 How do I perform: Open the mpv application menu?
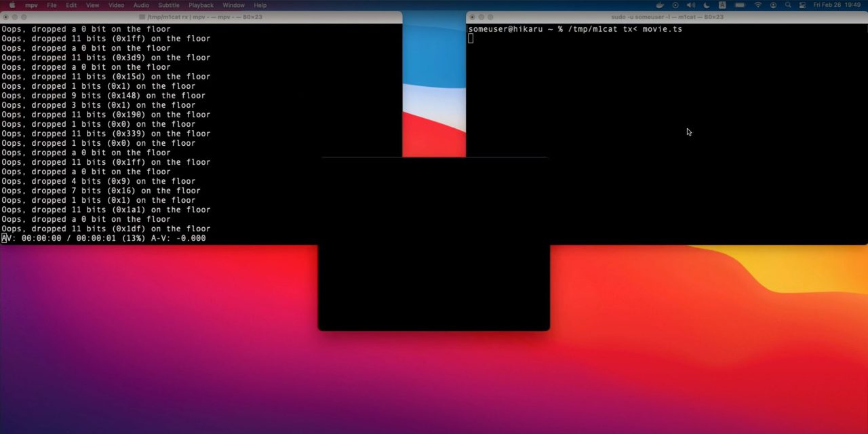point(31,5)
